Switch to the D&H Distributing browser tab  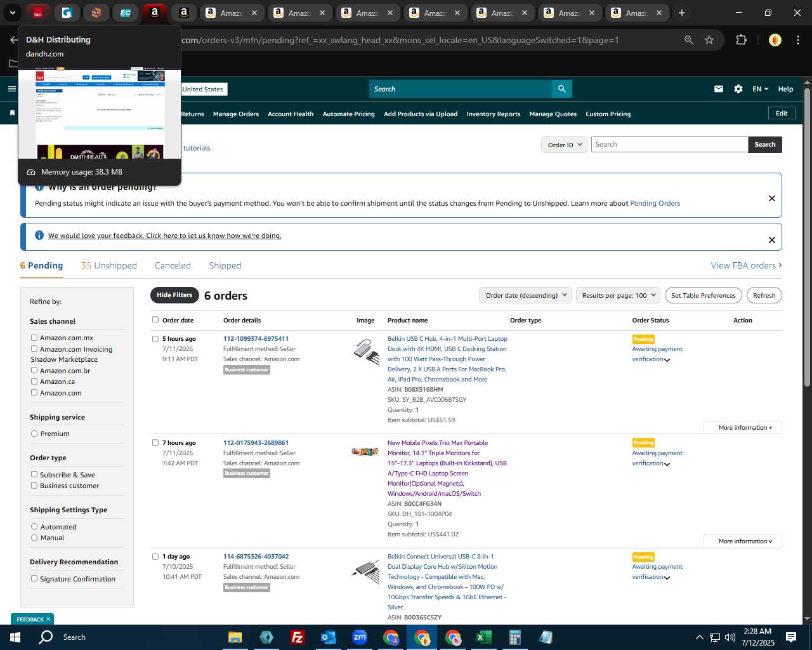(38, 13)
